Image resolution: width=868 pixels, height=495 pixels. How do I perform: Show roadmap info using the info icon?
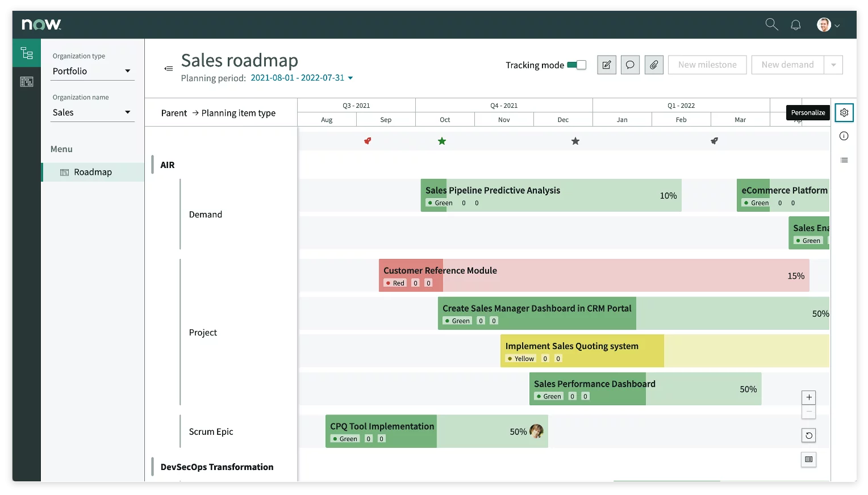pos(844,136)
